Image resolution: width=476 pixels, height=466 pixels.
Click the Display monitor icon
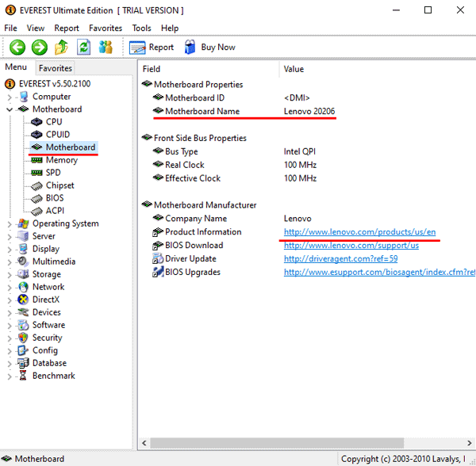23,249
